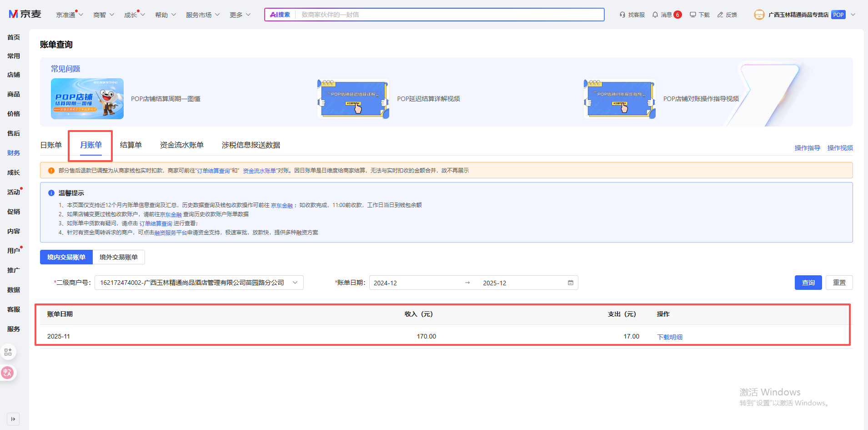Click the pink translate floating icon
868x430 pixels.
(8, 373)
